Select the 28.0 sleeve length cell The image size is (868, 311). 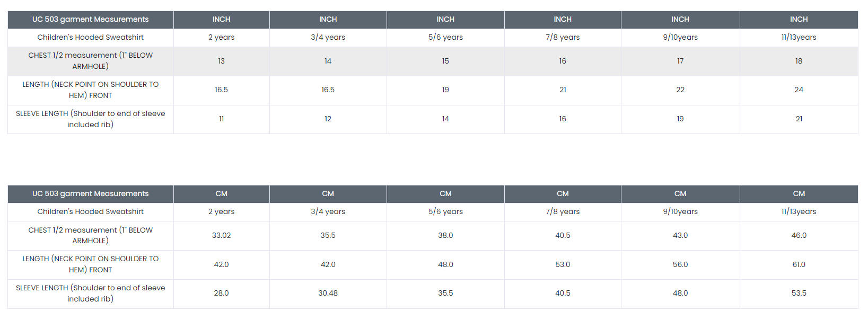[x=221, y=293]
